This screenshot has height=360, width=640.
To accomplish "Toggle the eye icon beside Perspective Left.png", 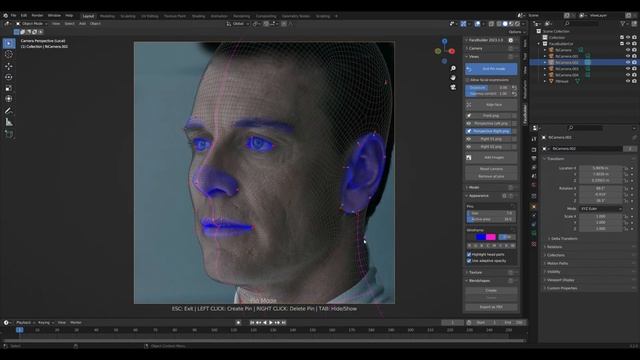I will [469, 123].
